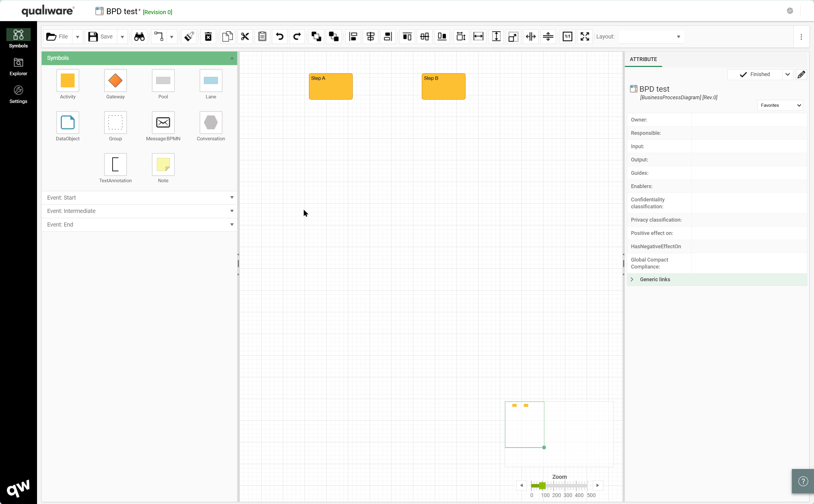
Task: Switch to Symbols in left sidebar
Action: coord(18,39)
